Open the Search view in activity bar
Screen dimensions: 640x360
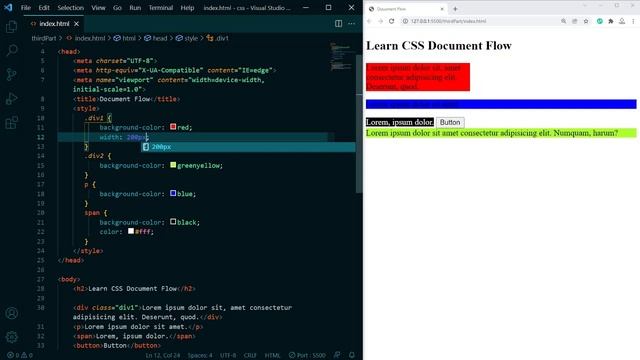pyautogui.click(x=11, y=51)
